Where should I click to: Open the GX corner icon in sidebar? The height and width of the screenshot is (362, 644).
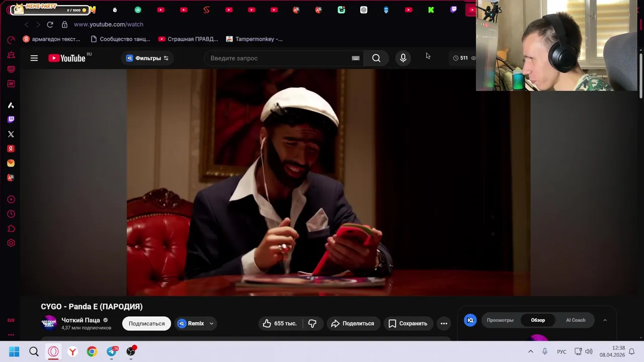pyautogui.click(x=11, y=320)
